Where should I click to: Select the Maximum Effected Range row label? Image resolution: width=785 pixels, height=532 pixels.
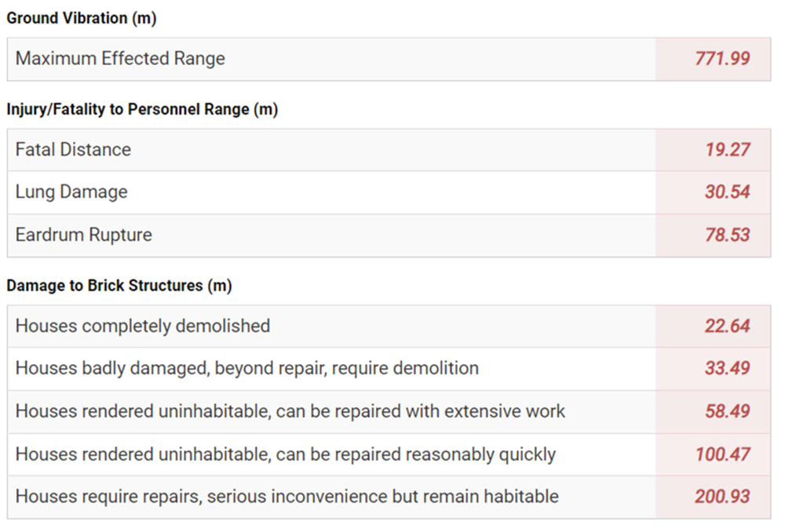click(x=120, y=59)
